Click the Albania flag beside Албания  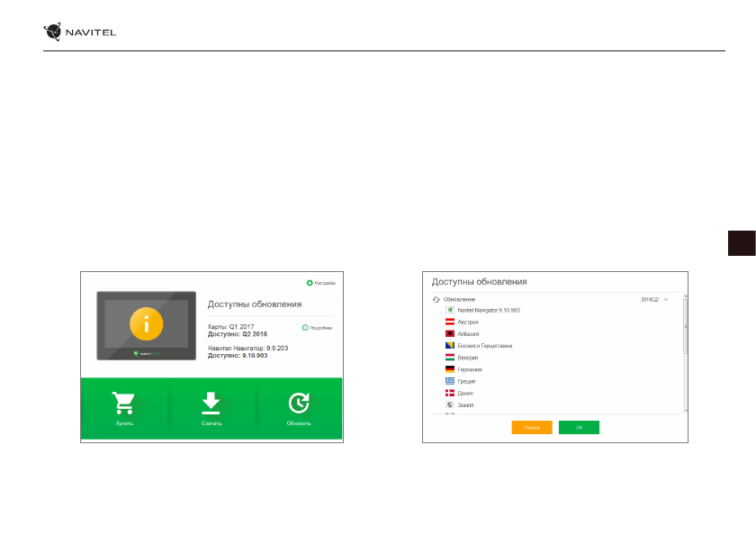(x=450, y=334)
